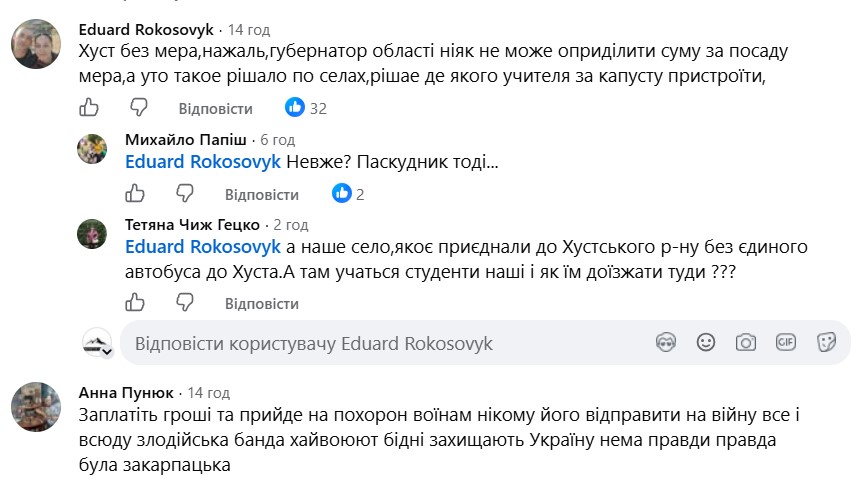View the 32 likes on Eduard's comment
Viewport: 857px width, 480px height.
click(x=306, y=108)
